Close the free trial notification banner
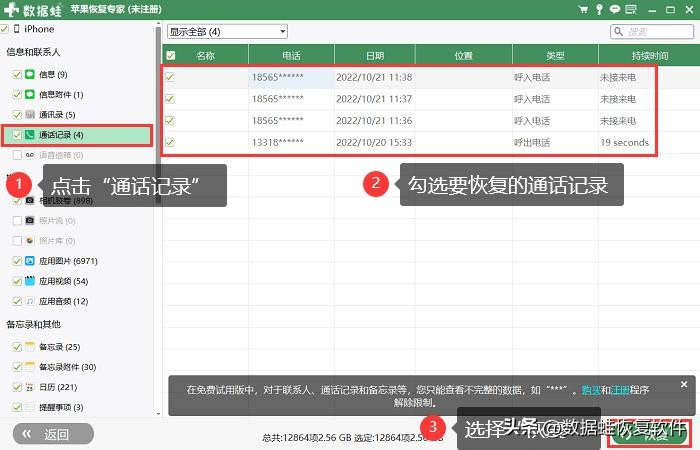700x450 pixels. click(684, 384)
